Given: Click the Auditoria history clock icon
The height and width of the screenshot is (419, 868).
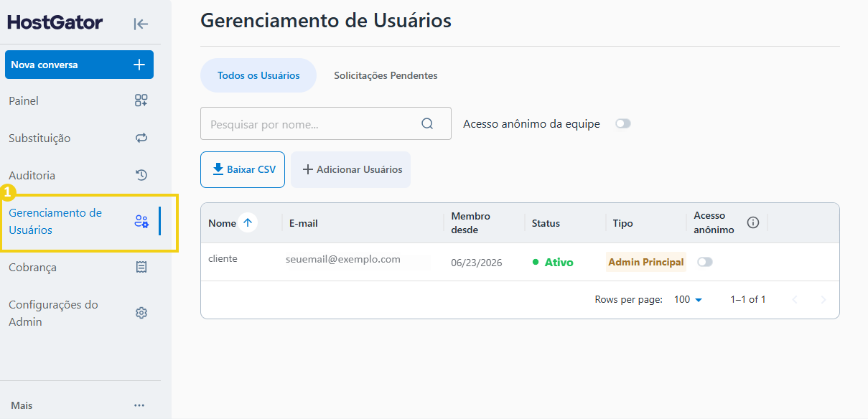Looking at the screenshot, I should [141, 175].
